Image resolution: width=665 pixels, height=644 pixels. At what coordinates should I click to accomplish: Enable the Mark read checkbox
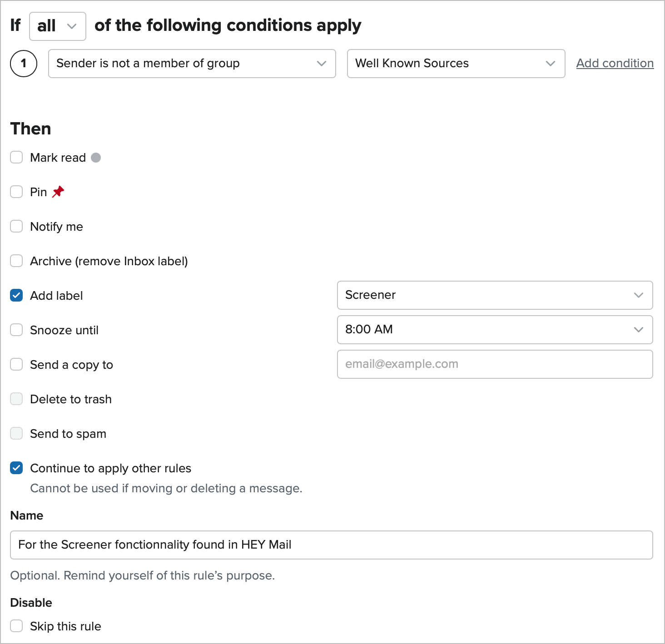[x=17, y=158]
